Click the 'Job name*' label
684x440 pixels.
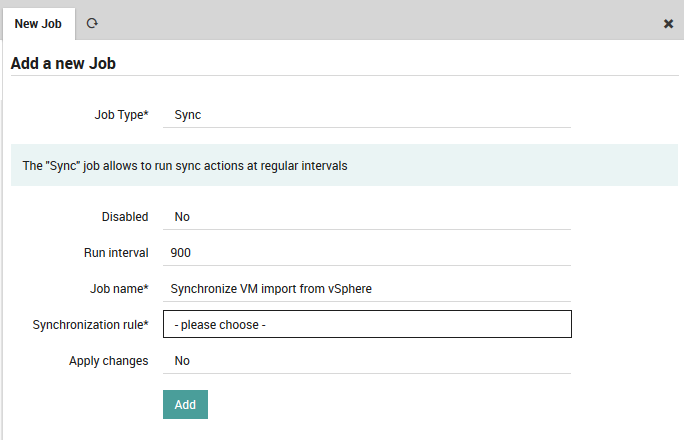[119, 289]
